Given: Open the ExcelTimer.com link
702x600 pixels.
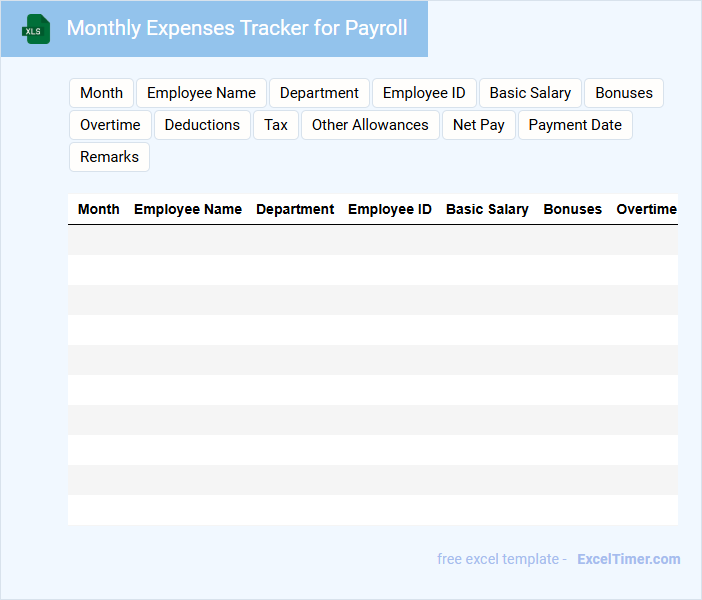Looking at the screenshot, I should (x=628, y=559).
